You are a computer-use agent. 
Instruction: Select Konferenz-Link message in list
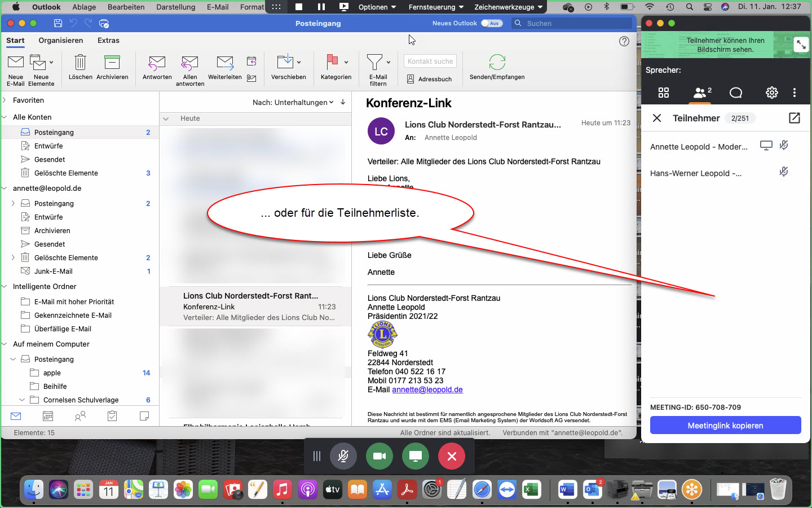255,306
